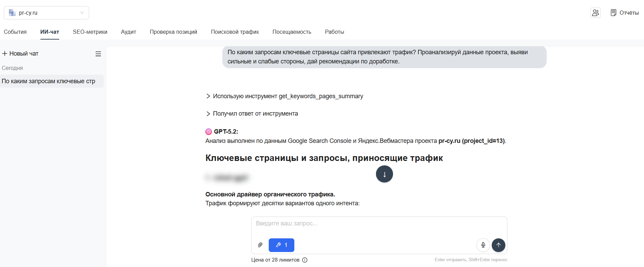Open the Поисковой трафик tab
The image size is (644, 267).
coord(235,32)
